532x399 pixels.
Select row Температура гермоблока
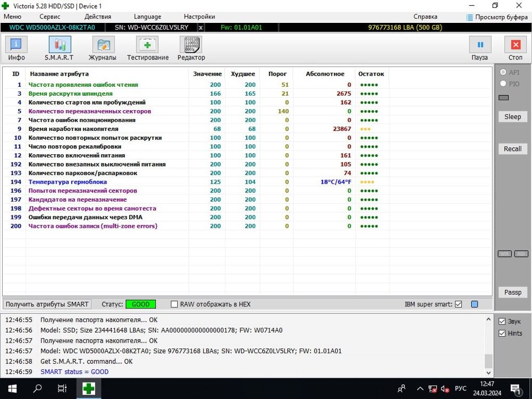pos(248,182)
